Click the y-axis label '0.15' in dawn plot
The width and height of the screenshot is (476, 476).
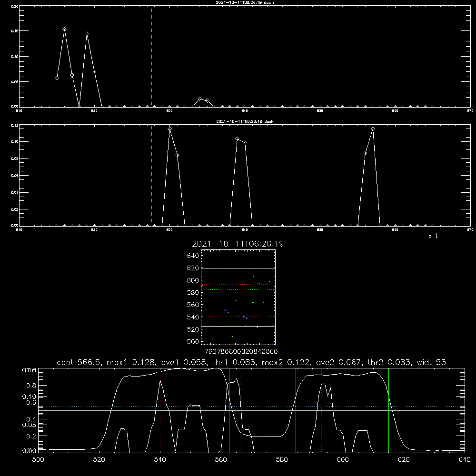tap(15, 31)
